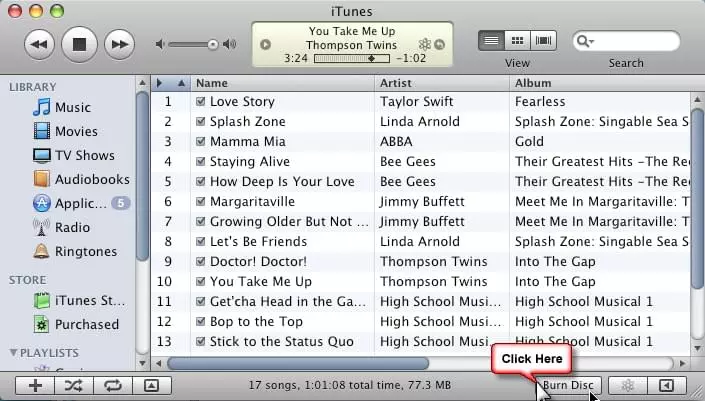Adjust the volume slider knob
The image size is (705, 401).
tap(213, 44)
